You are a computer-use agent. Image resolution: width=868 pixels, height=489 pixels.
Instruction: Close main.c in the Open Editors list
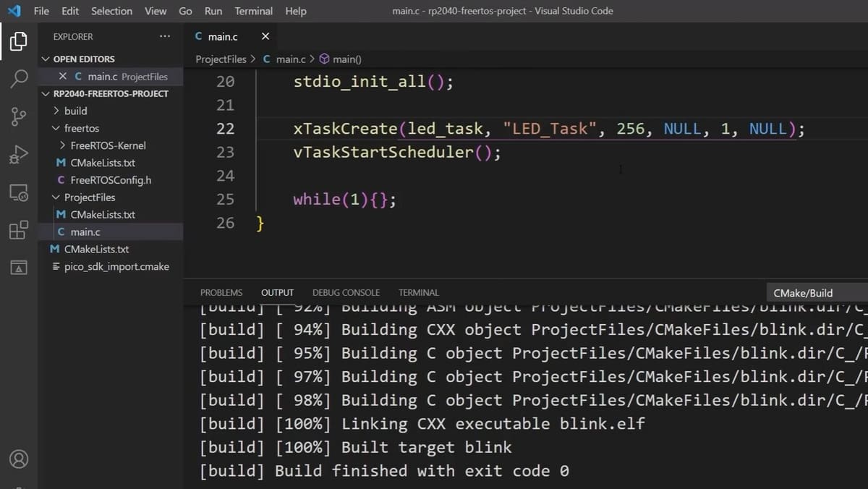63,76
